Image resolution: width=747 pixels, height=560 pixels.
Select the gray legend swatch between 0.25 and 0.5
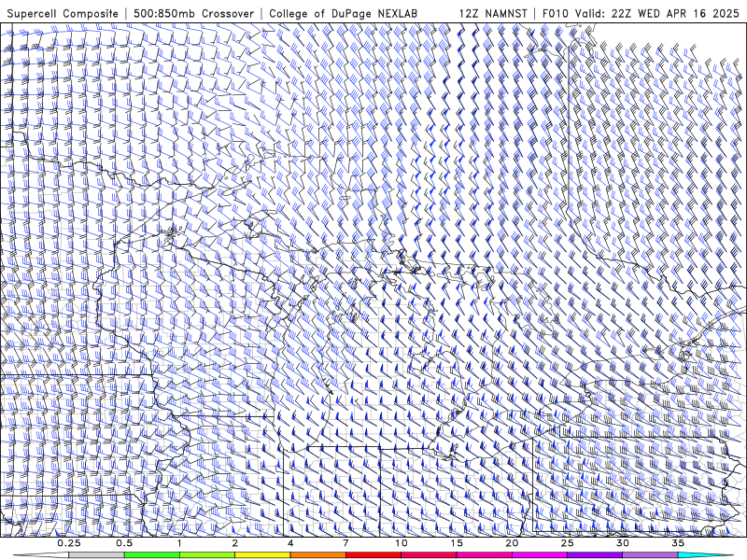click(x=97, y=555)
